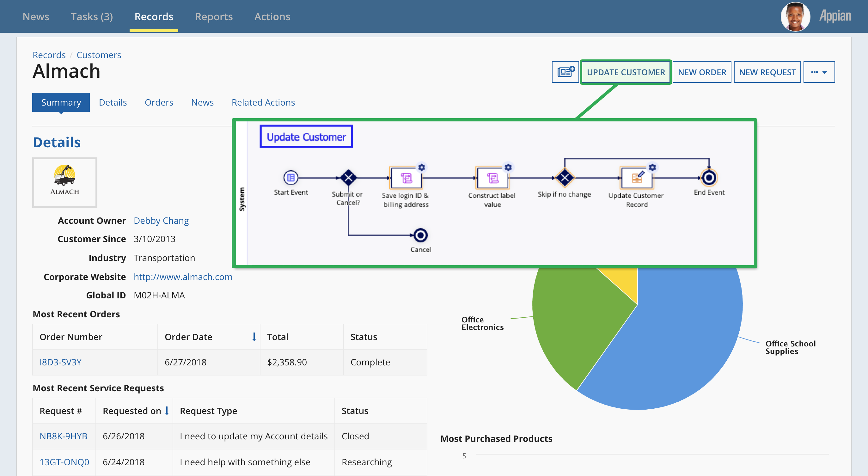
Task: Open Debby Chang account owner link
Action: tap(161, 221)
